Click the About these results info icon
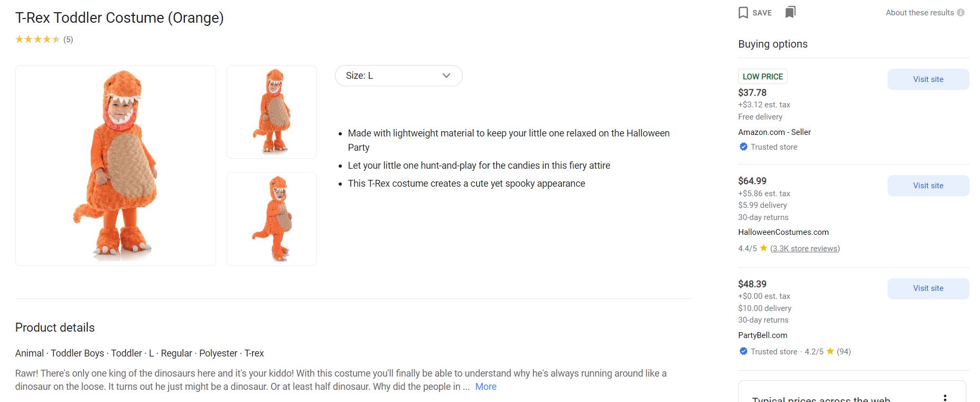980x402 pixels. click(960, 13)
